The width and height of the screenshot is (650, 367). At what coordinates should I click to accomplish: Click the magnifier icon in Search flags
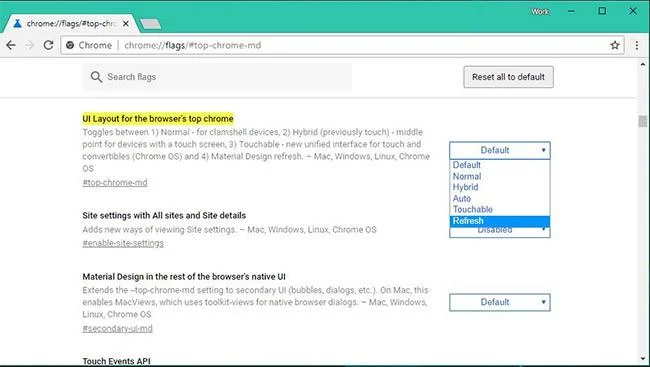96,77
